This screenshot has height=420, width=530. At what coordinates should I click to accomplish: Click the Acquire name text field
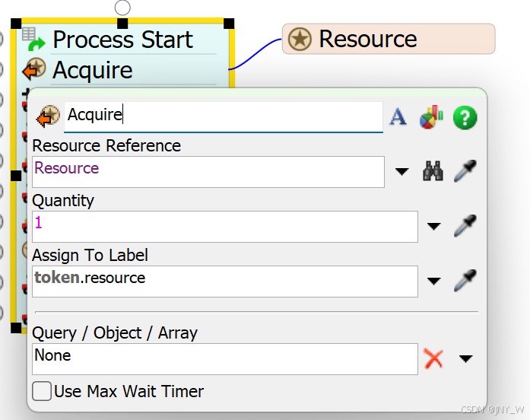coord(222,116)
